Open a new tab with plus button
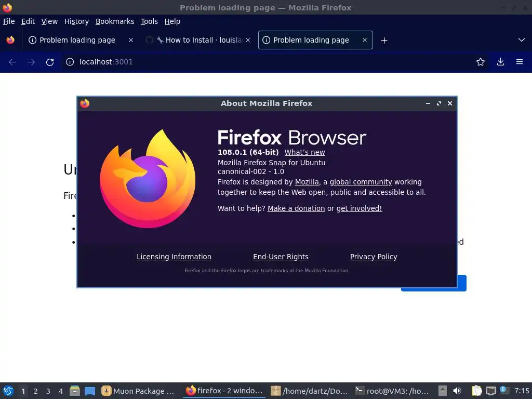 [384, 41]
